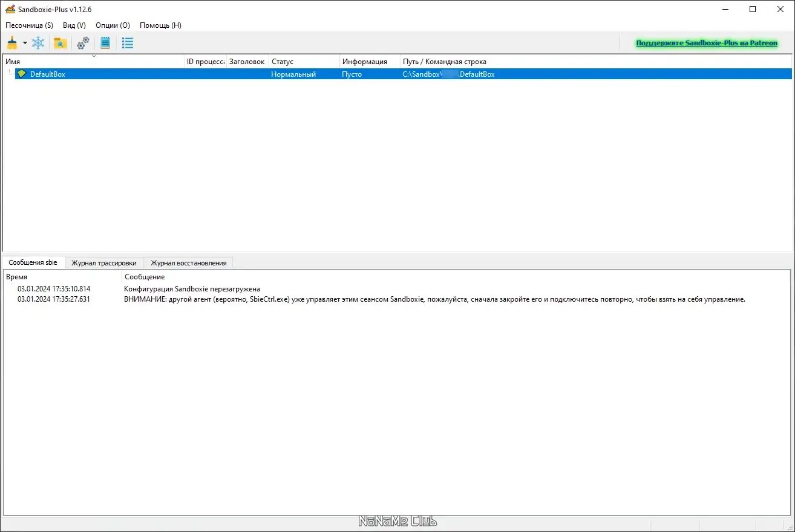Click the DefaultBox sandbox icon
Image resolution: width=795 pixels, height=532 pixels.
tap(22, 74)
